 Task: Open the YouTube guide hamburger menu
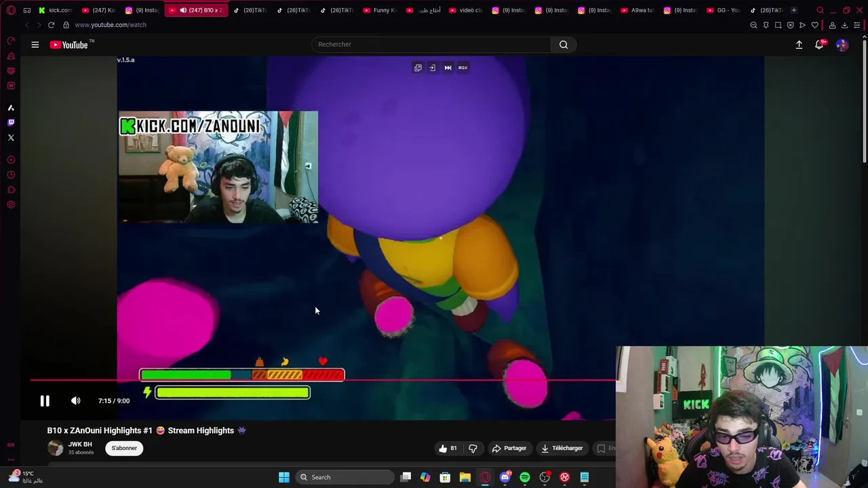pos(35,45)
